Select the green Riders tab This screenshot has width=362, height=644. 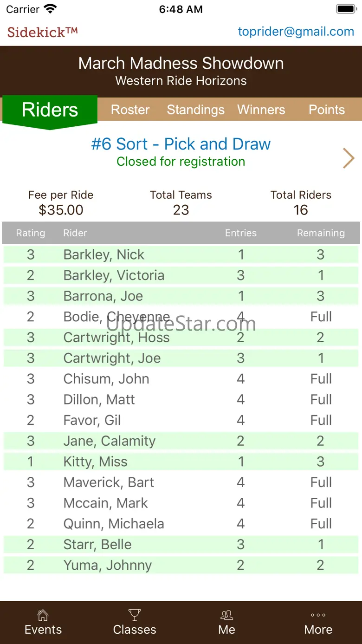[x=50, y=110]
